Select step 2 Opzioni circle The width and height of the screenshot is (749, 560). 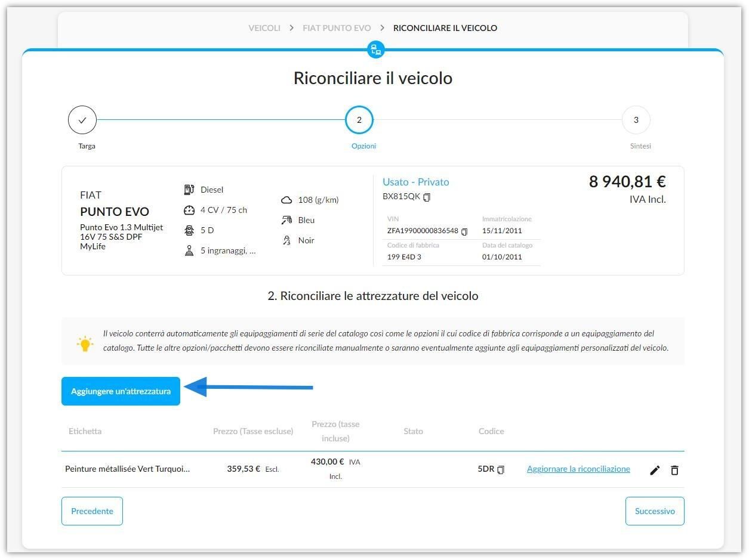coord(359,120)
